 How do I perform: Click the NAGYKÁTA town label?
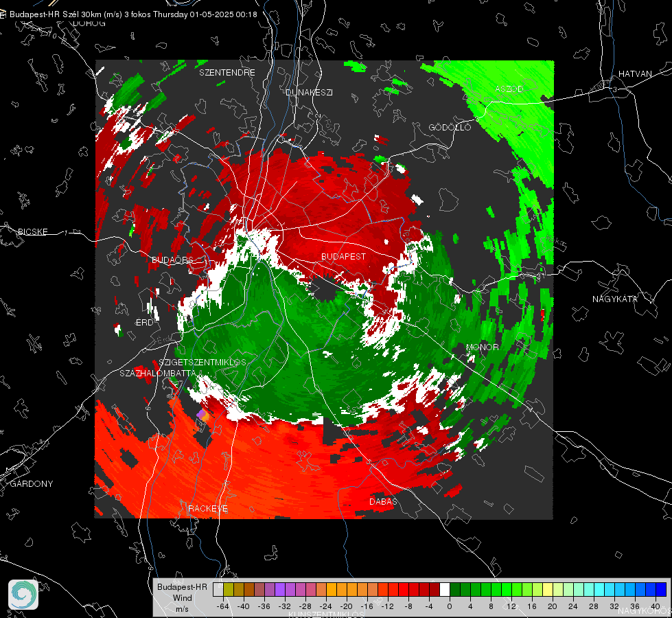615,299
